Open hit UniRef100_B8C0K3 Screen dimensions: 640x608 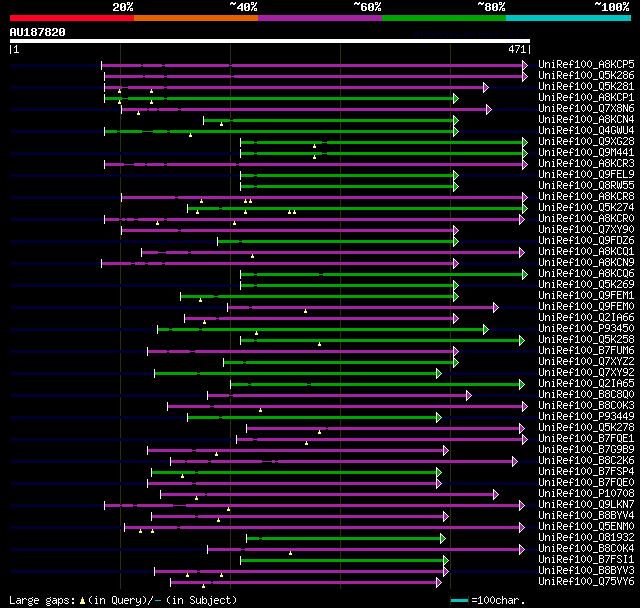[x=586, y=406]
